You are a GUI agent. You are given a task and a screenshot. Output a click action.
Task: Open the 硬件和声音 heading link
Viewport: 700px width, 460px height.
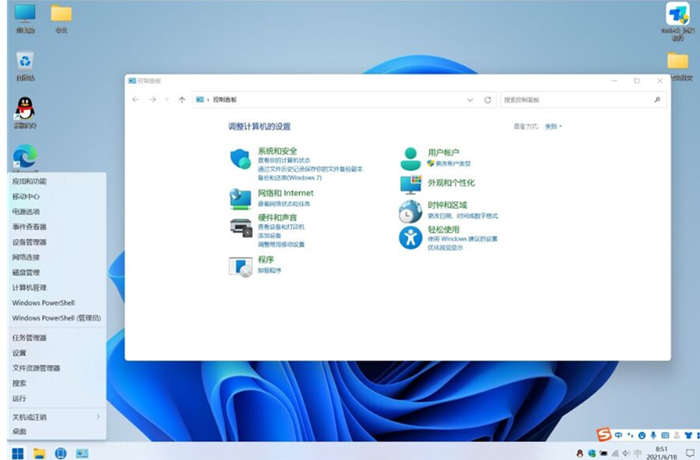coord(277,217)
